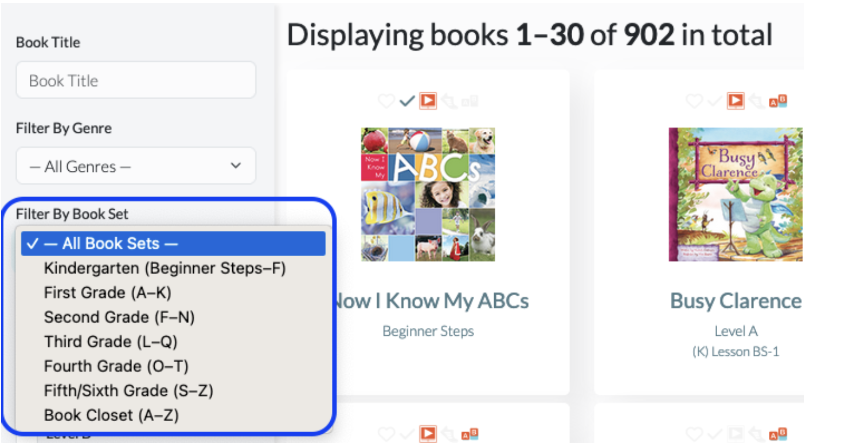Click footprint icon on Now I Know My ABCs
Viewport: 868px width, 447px height.
click(x=449, y=101)
